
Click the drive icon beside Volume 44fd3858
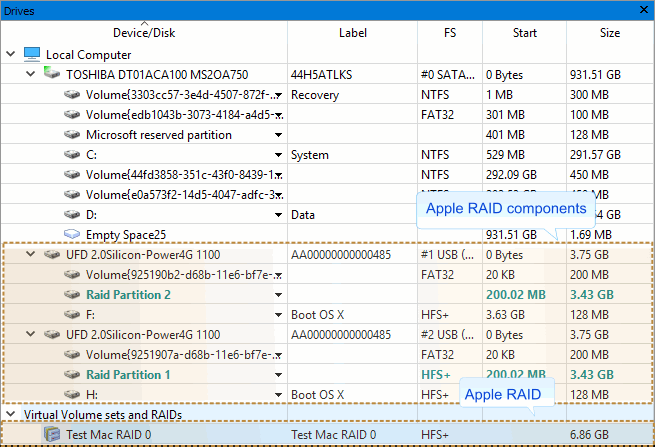point(72,175)
